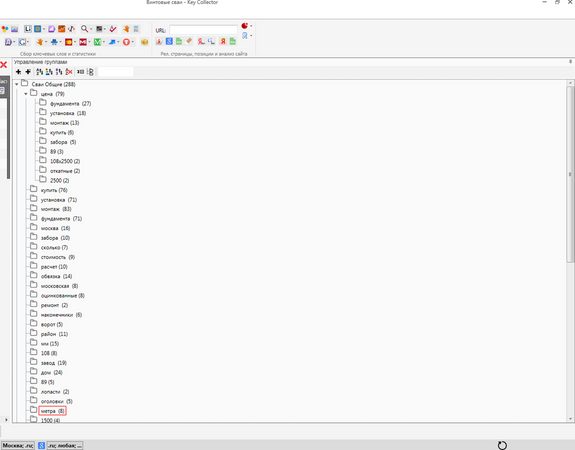
Task: Click the red circle O toolbar icon
Action: coord(126,42)
